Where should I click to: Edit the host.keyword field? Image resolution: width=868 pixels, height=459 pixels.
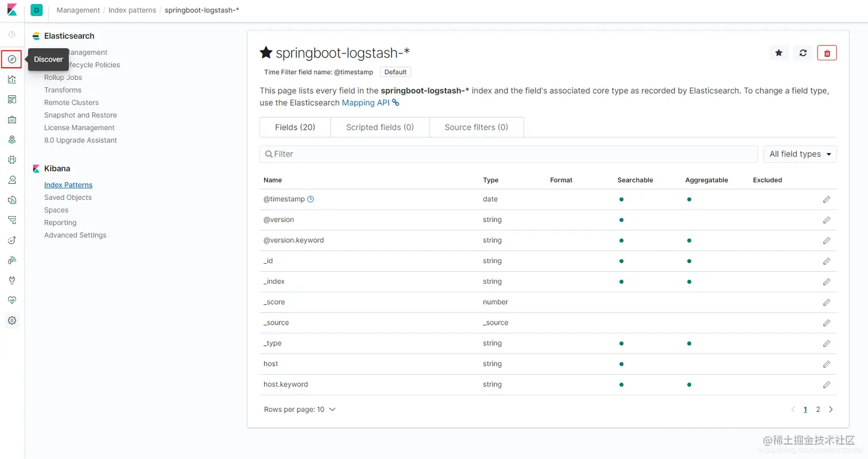[827, 385]
